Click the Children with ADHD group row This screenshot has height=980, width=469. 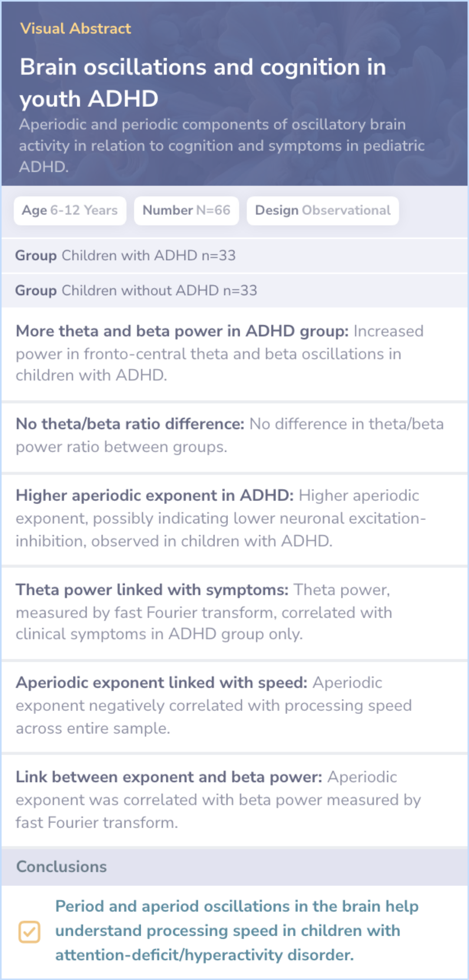point(234,256)
